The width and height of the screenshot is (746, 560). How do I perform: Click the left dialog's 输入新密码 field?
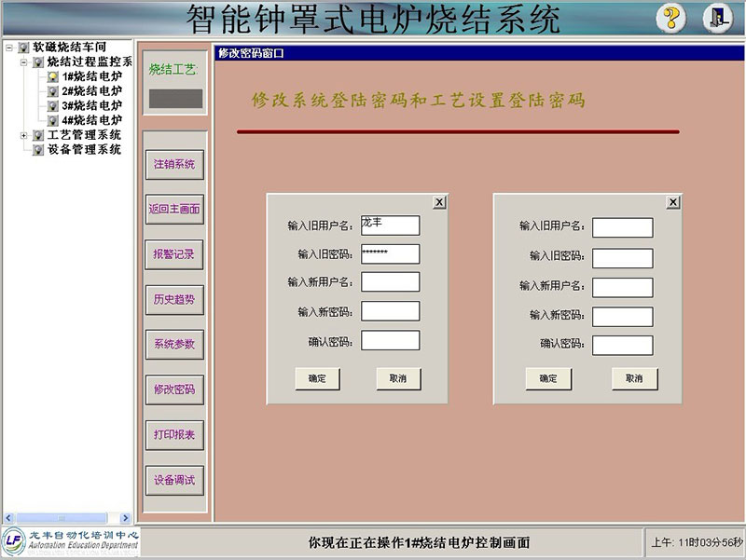pos(390,311)
